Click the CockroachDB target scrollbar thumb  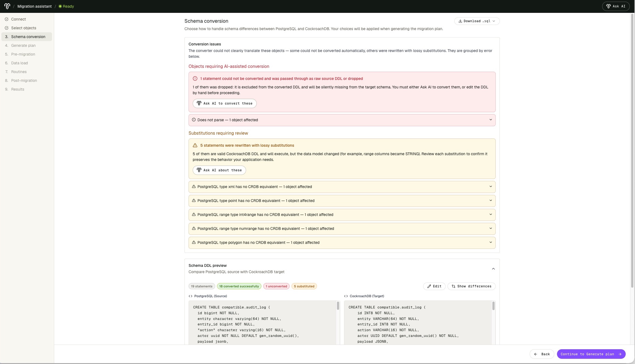[x=493, y=306]
